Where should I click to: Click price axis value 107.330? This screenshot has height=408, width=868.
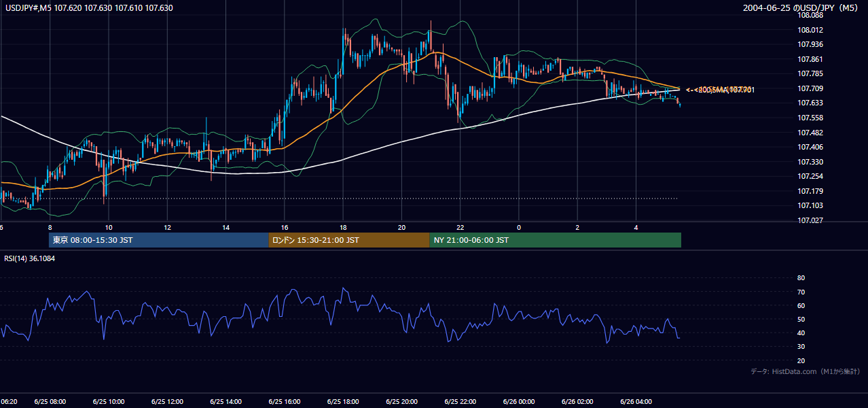pyautogui.click(x=810, y=162)
